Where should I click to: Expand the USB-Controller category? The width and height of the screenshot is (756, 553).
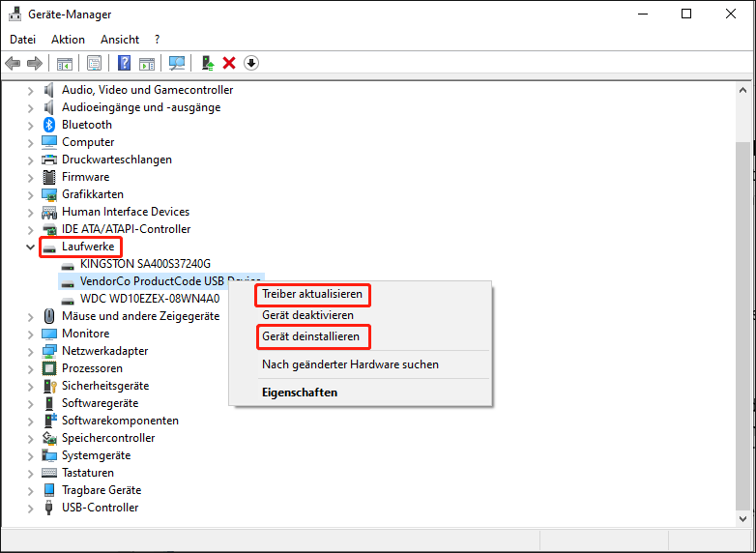(30, 508)
